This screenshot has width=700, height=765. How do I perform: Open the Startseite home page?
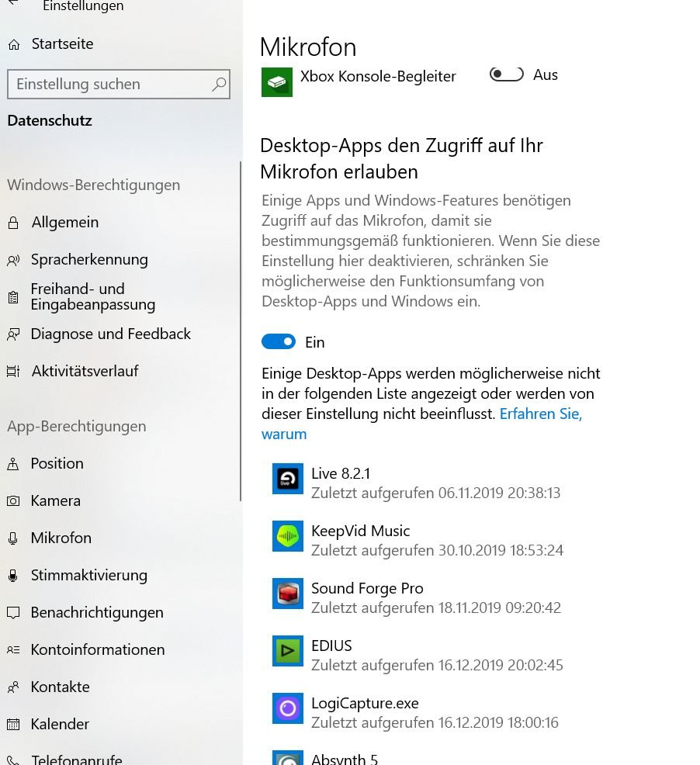tap(62, 44)
